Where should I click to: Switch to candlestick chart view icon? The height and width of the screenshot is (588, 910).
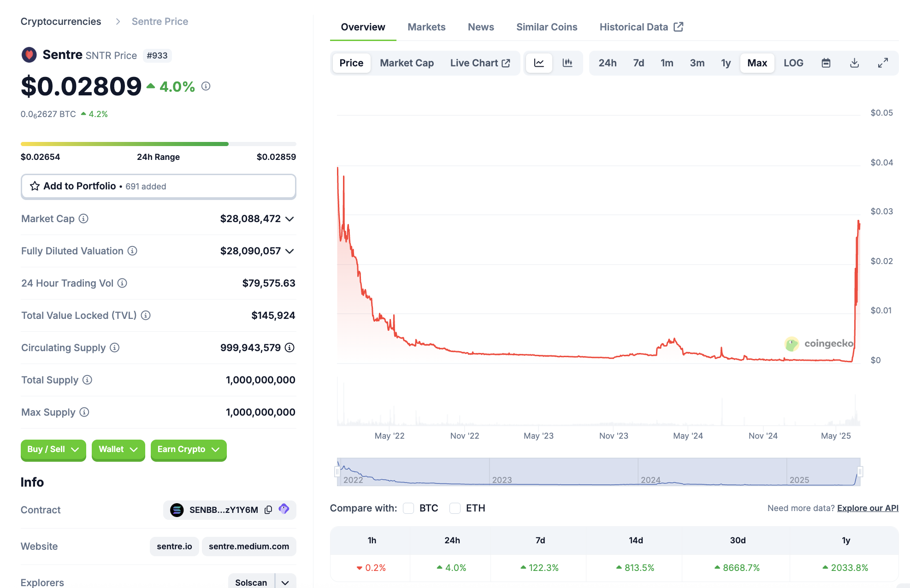coord(567,63)
